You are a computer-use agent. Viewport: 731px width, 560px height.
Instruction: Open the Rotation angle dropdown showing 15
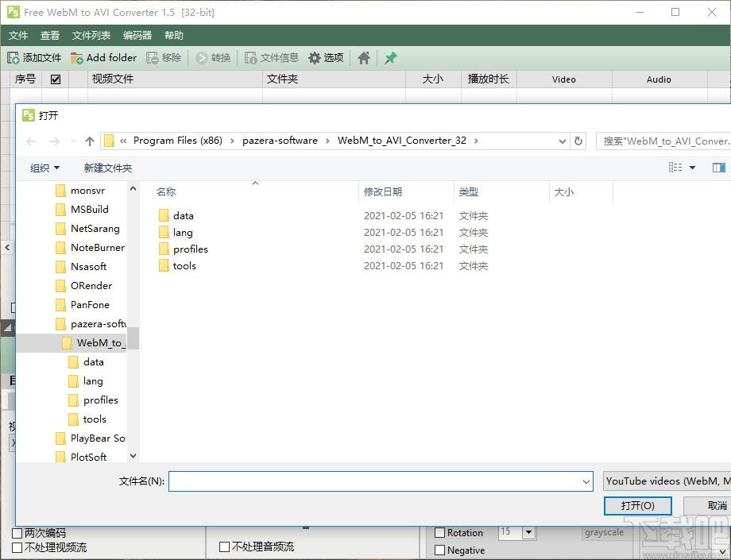[528, 532]
